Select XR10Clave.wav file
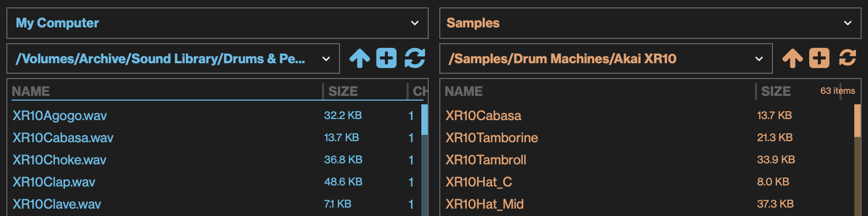Screen dimensions: 868x216 tap(57, 204)
